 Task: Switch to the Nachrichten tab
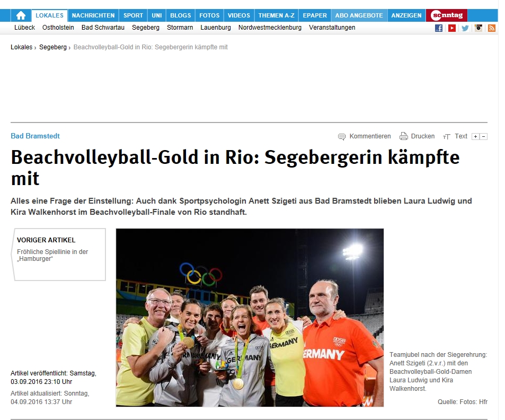pos(93,15)
